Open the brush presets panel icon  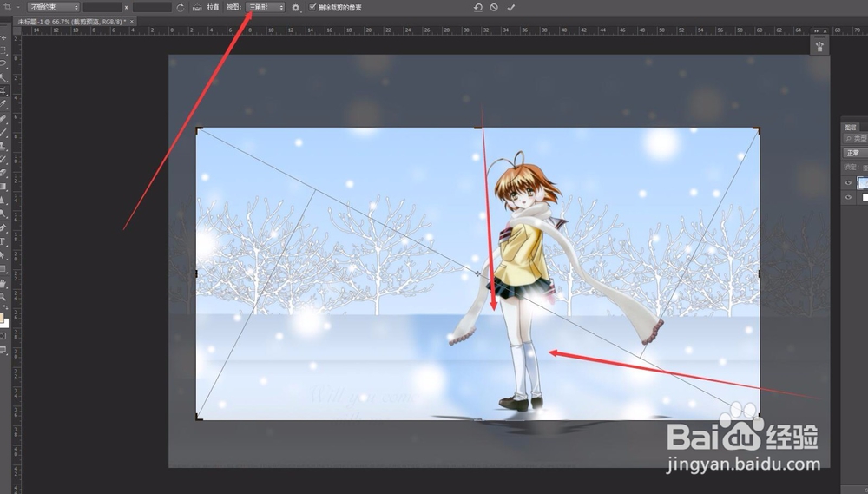coord(820,47)
